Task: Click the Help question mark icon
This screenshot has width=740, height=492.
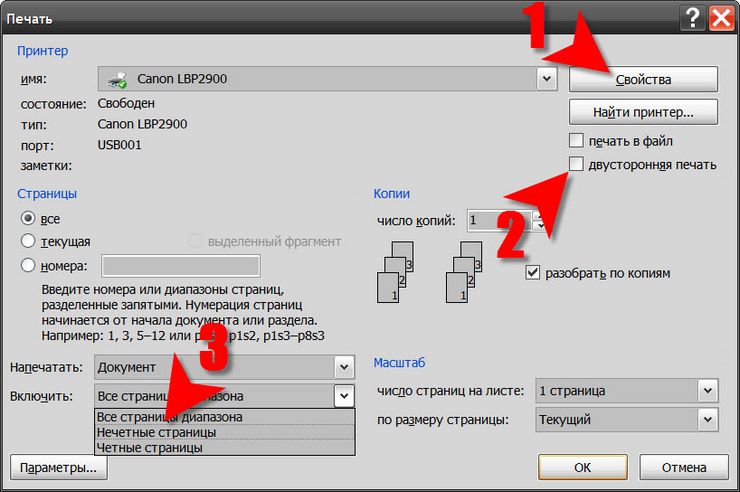Action: [692, 18]
